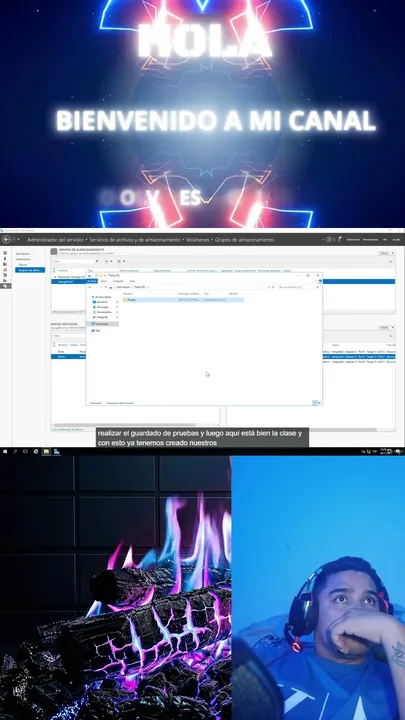This screenshot has height=720, width=405.
Task: Open Task View on the taskbar
Action: pyautogui.click(x=25, y=452)
